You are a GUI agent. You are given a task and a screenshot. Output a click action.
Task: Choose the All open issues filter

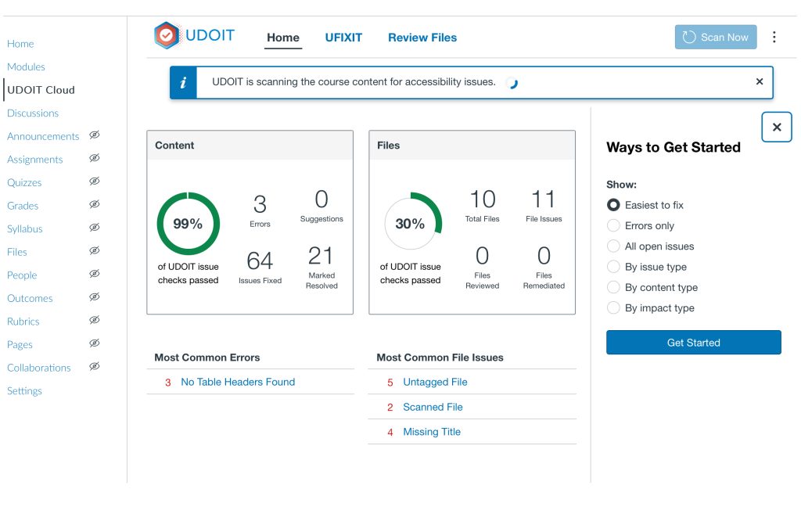pos(614,246)
